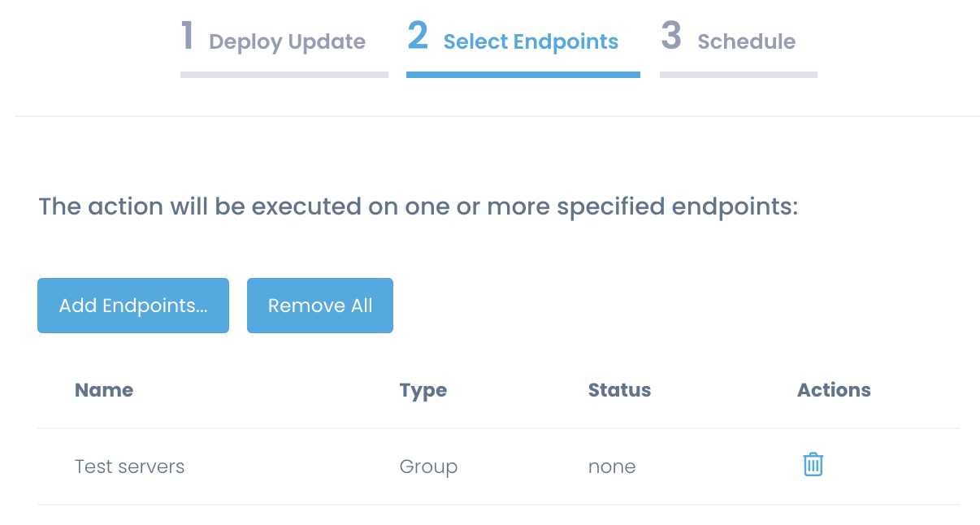This screenshot has height=525, width=980.
Task: Click the gray progress bar under Schedule
Action: click(737, 75)
